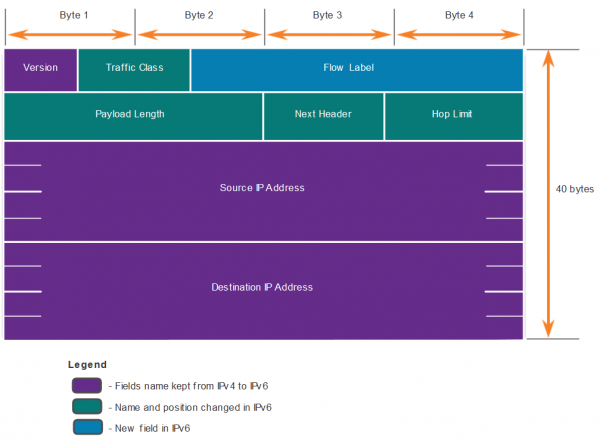Click "New field in IPv6" legend text
The width and height of the screenshot is (600, 440).
[x=149, y=428]
